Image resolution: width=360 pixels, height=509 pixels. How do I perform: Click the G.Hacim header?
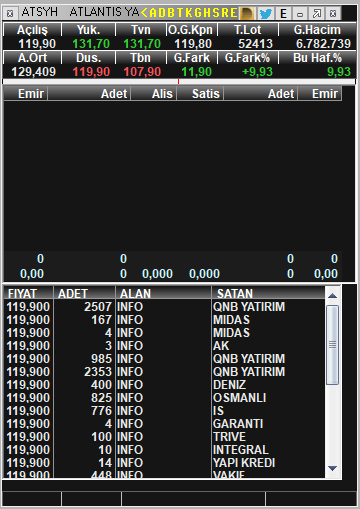pos(317,30)
